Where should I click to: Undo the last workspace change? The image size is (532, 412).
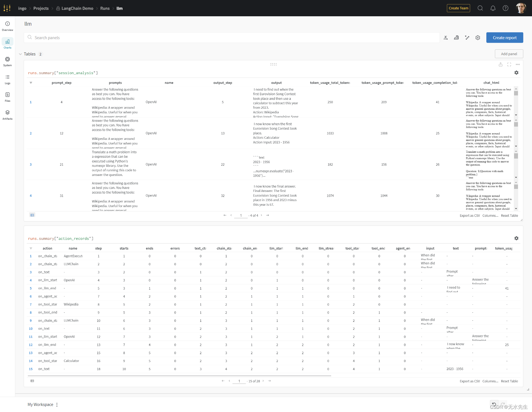[494, 404]
